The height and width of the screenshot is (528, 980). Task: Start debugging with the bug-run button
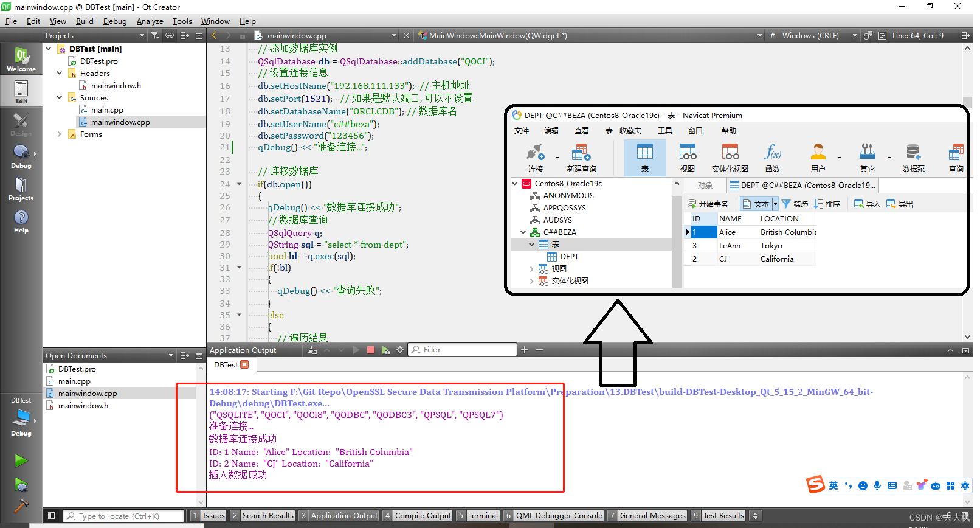tap(21, 485)
